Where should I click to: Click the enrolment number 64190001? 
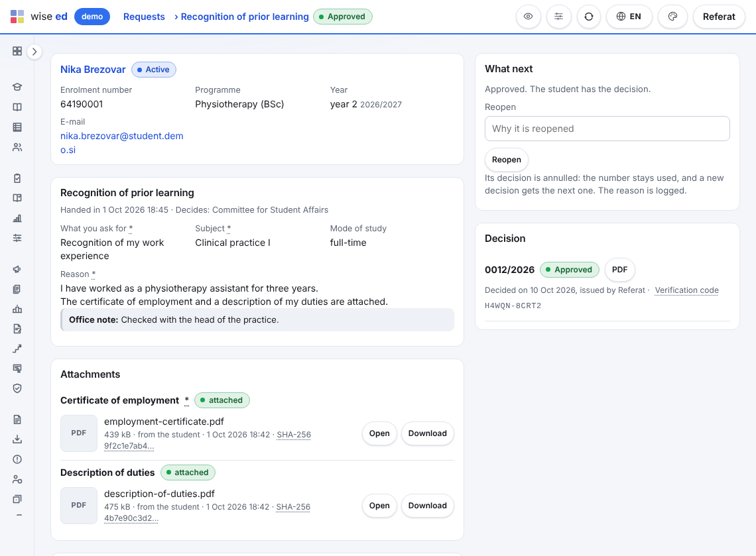82,104
